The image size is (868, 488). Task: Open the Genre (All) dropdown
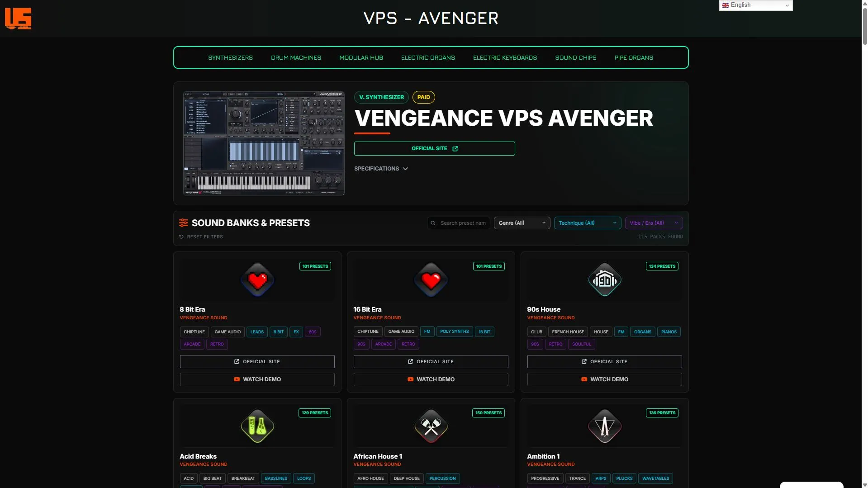522,223
